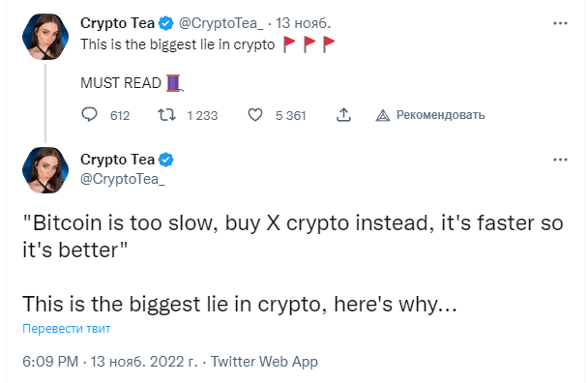Click Crypto Tea name in second tweet
Screen dimensions: 588x383
click(x=117, y=160)
